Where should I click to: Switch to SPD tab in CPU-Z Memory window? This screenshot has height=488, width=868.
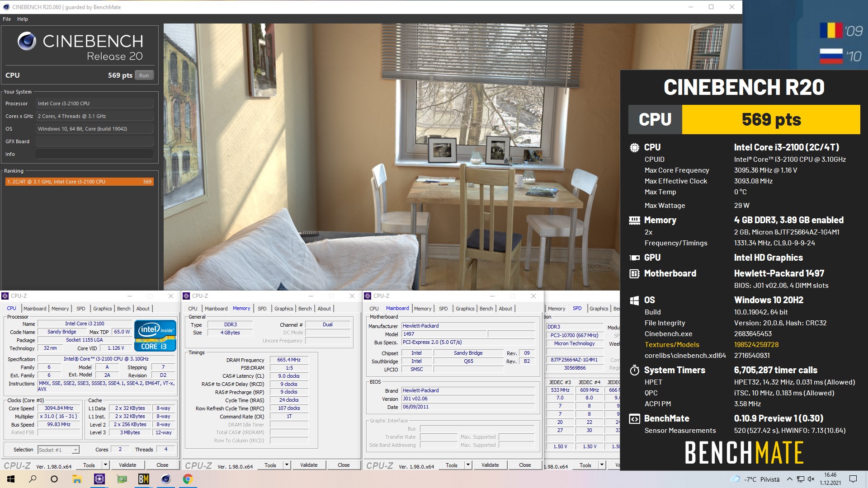[262, 309]
